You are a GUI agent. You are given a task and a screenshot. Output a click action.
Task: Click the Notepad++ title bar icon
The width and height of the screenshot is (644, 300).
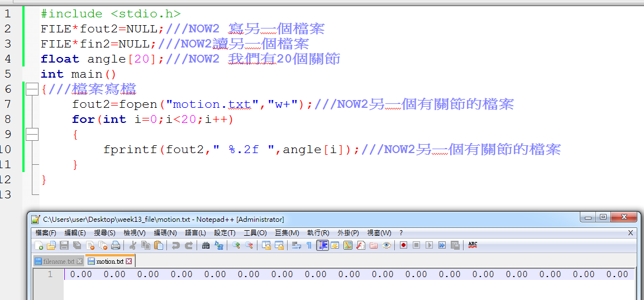point(36,220)
